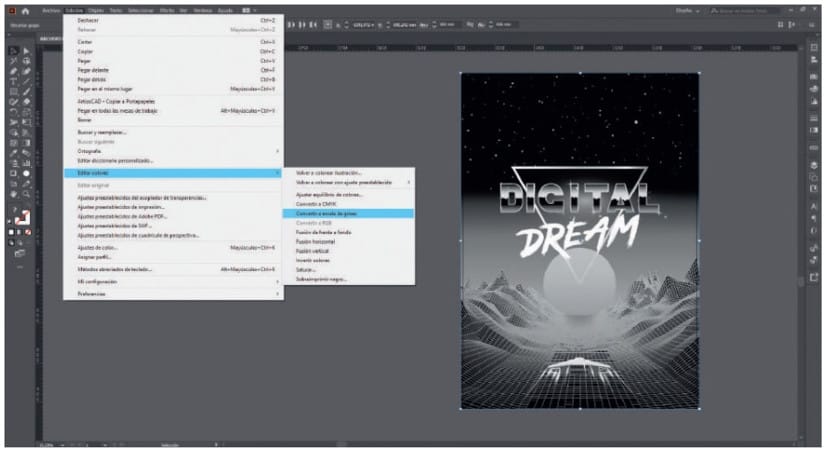Screen dimensions: 827x451
Task: Open the Archivo menu
Action: point(49,10)
